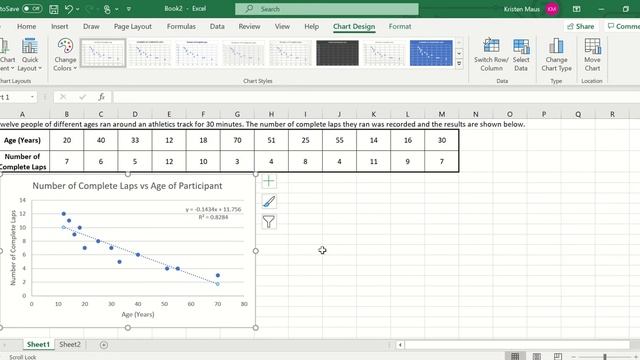Screen dimensions: 640x360
Task: Open the Draw tab
Action: point(91,27)
